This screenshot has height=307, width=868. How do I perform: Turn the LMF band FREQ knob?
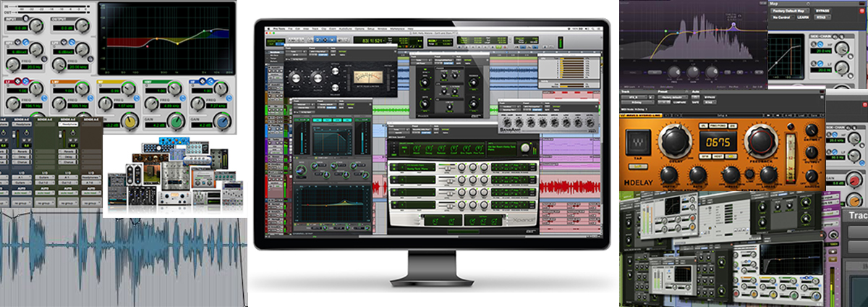point(59,104)
